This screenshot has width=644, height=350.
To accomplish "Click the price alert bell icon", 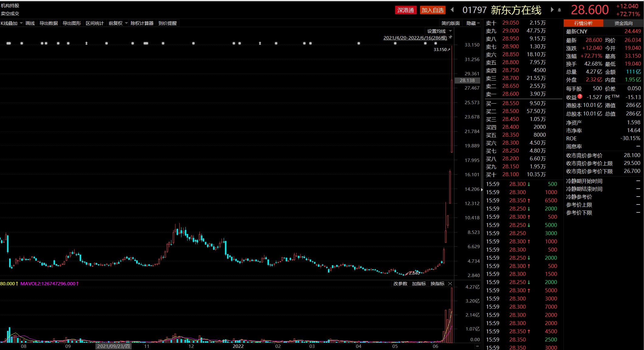I will point(560,10).
